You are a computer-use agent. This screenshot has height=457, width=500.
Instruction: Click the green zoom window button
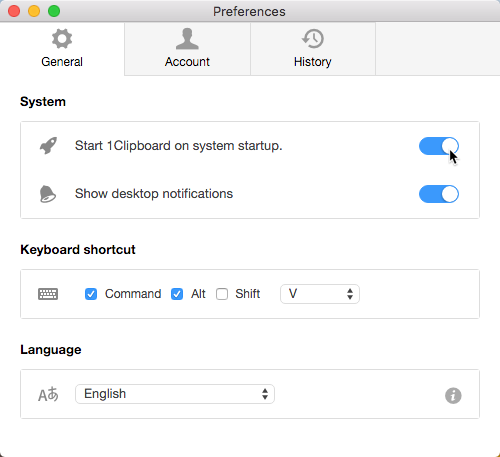54,11
